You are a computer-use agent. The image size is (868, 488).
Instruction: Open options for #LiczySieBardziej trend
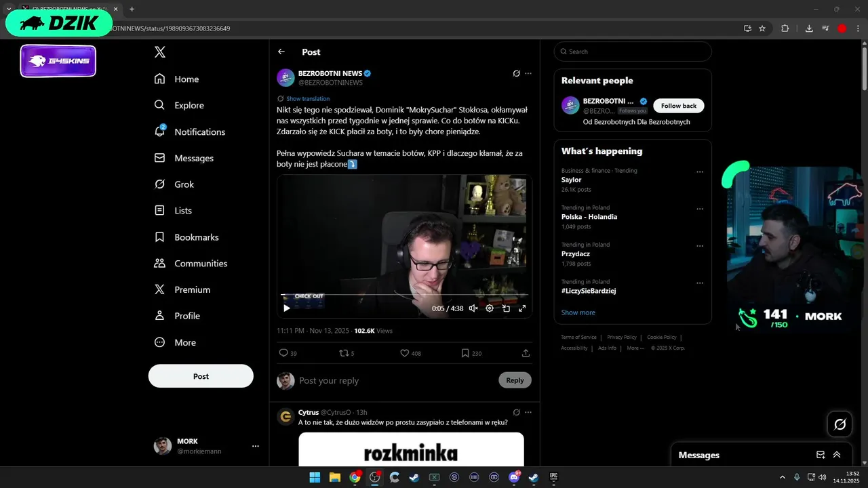click(x=700, y=283)
